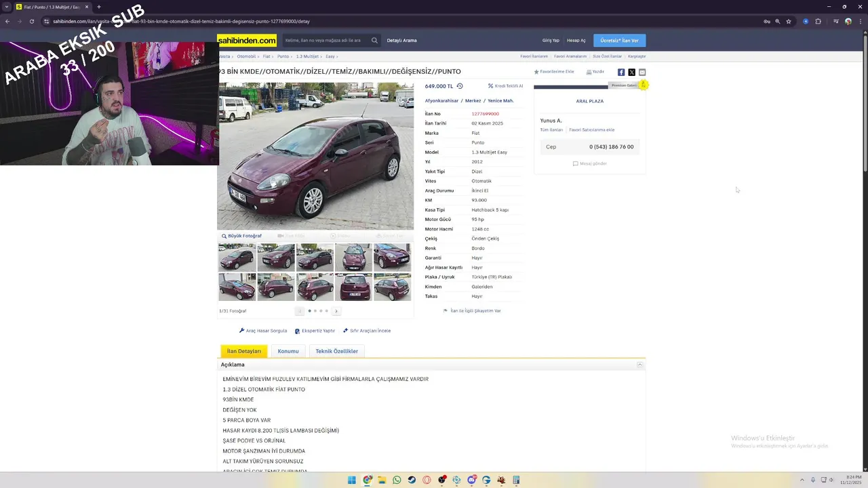Open Steam from the taskbar
The image size is (868, 488).
point(412,480)
